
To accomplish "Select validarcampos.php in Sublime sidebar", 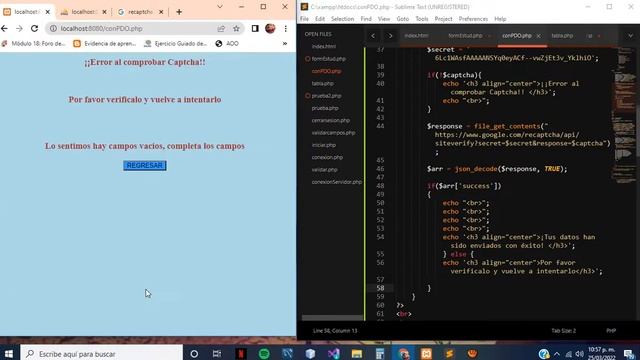I will pyautogui.click(x=333, y=133).
